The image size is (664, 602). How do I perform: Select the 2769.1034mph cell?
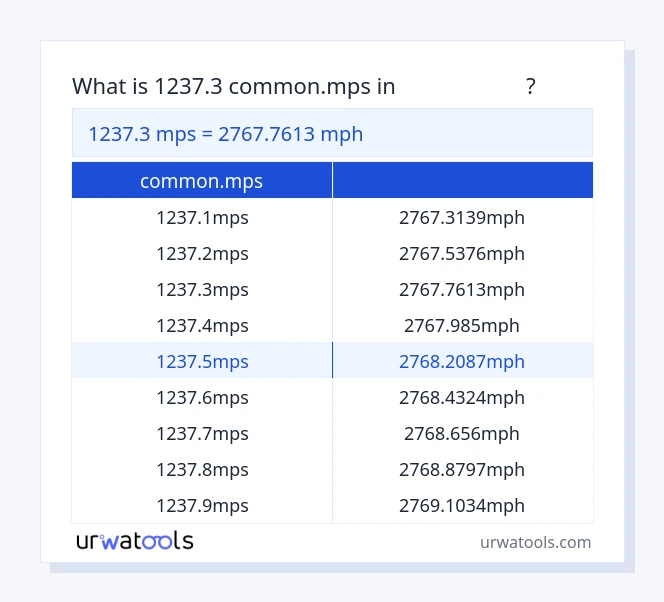coord(462,505)
